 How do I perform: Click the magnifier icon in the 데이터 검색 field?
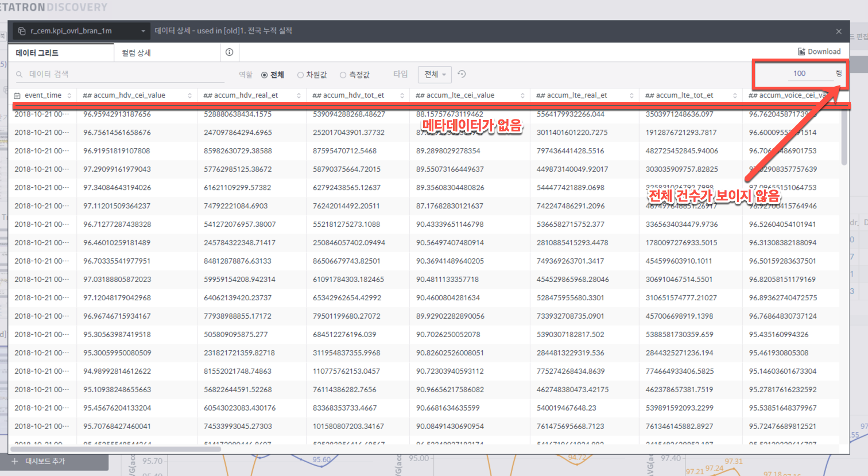[x=19, y=73]
